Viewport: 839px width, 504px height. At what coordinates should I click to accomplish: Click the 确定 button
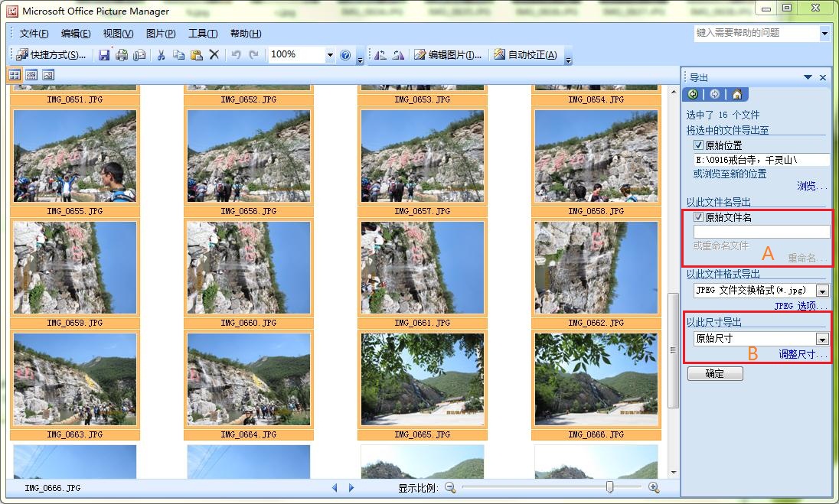pyautogui.click(x=715, y=374)
